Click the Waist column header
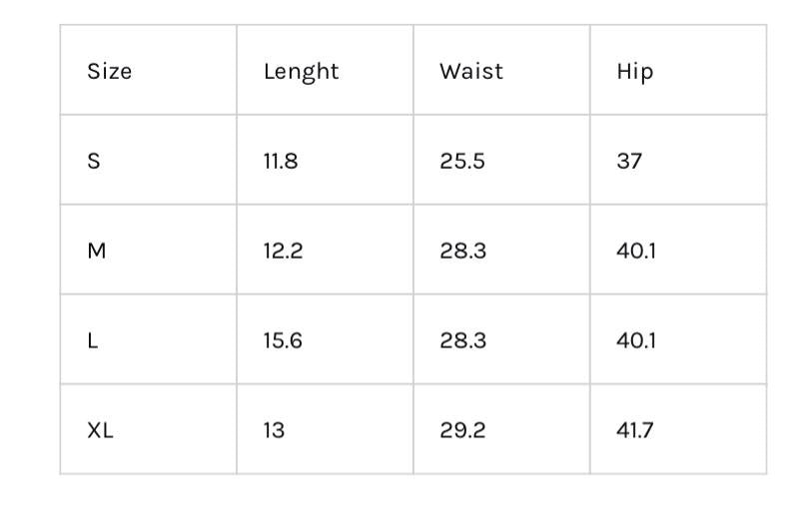Image resolution: width=805 pixels, height=532 pixels. click(471, 71)
